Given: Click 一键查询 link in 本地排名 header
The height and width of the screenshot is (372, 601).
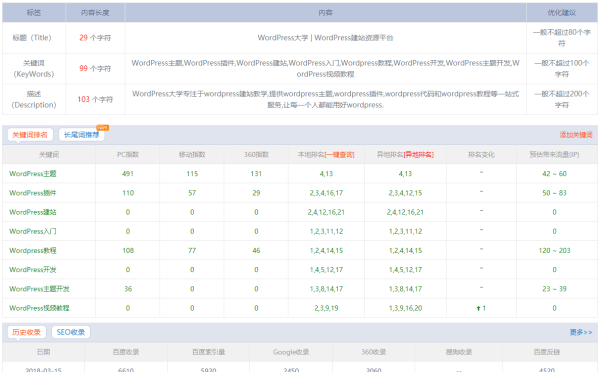Looking at the screenshot, I should pos(339,155).
